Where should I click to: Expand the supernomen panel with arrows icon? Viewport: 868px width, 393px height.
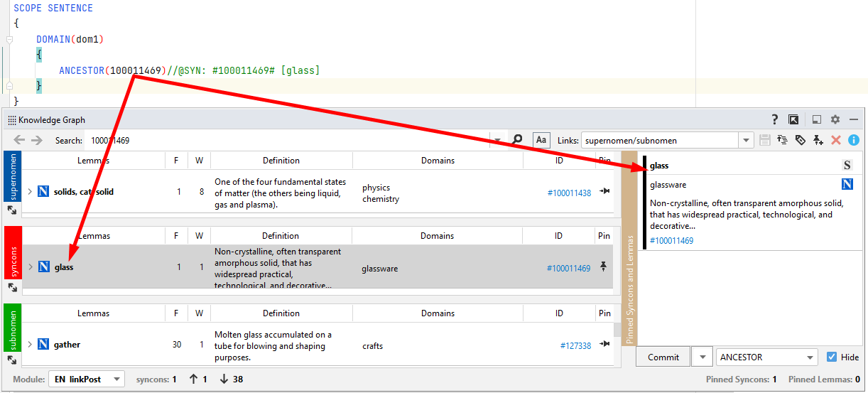pos(12,210)
